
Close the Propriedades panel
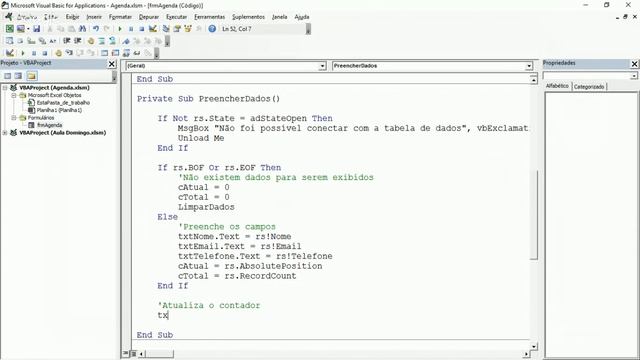pos(634,64)
